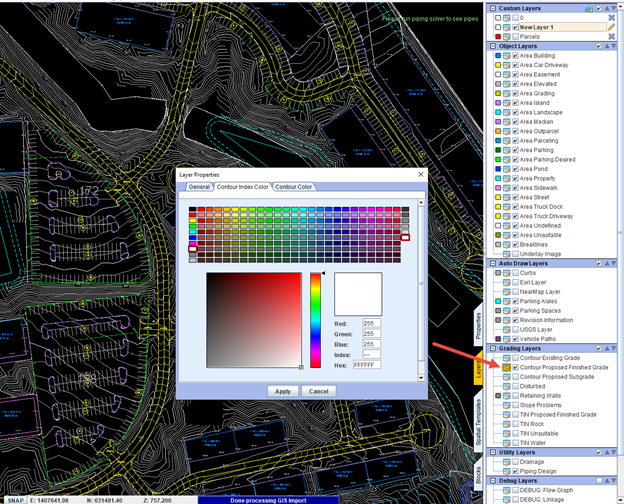Collapse the Utility Layers group
This screenshot has width=624, height=504.
point(493,452)
